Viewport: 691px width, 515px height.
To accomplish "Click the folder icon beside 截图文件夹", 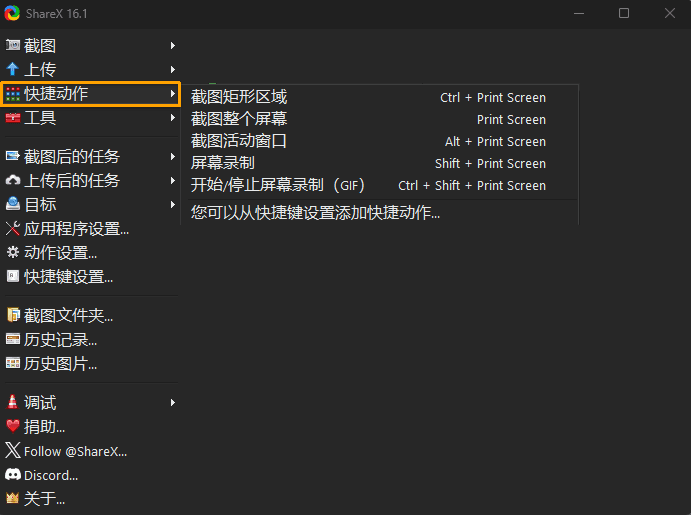I will (13, 315).
